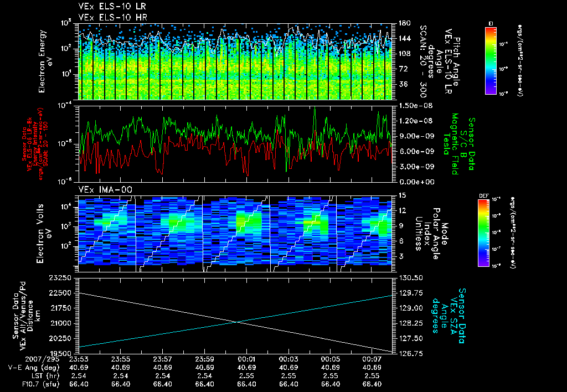This screenshot has width=567, height=392.
Task: Click the 23:57 time tick label
Action: pyautogui.click(x=162, y=359)
